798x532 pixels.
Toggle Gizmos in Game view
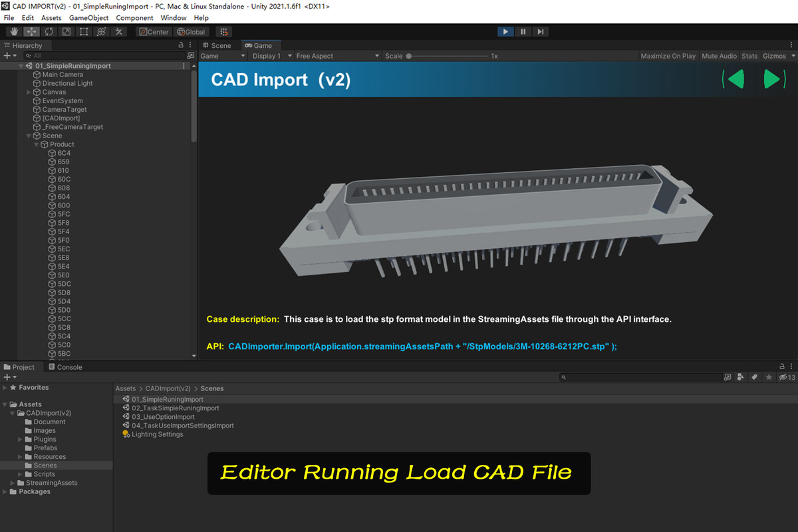774,56
